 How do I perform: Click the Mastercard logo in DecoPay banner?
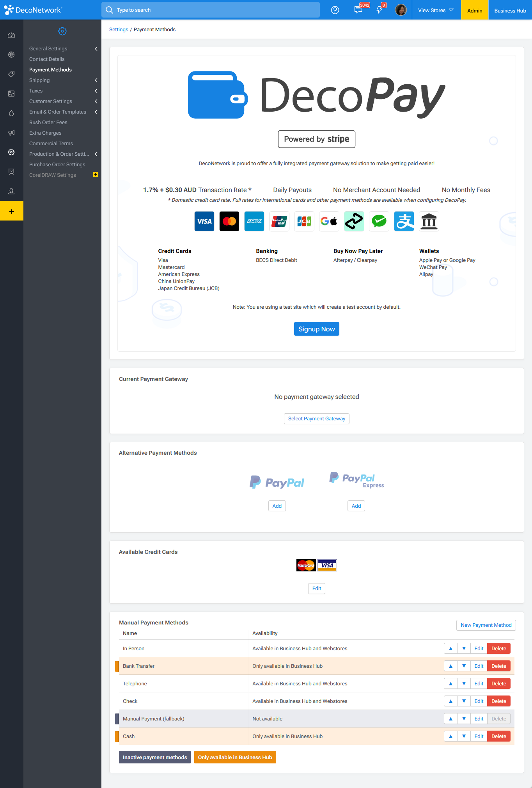coord(229,221)
